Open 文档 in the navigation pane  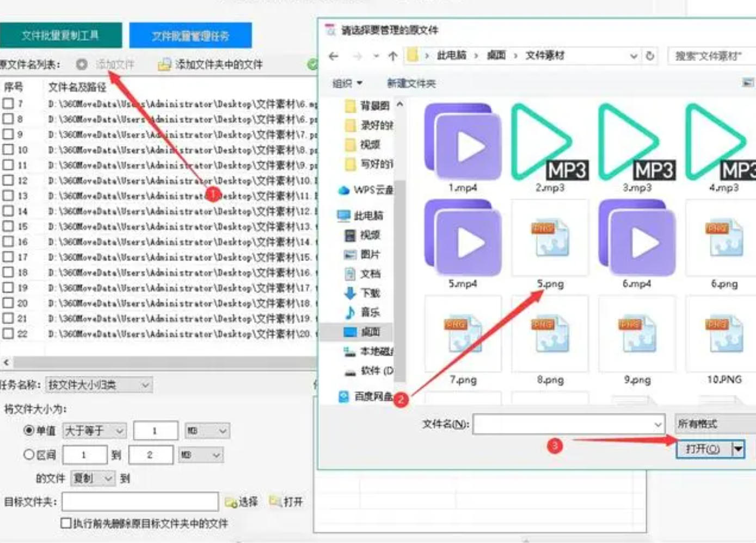coord(362,273)
